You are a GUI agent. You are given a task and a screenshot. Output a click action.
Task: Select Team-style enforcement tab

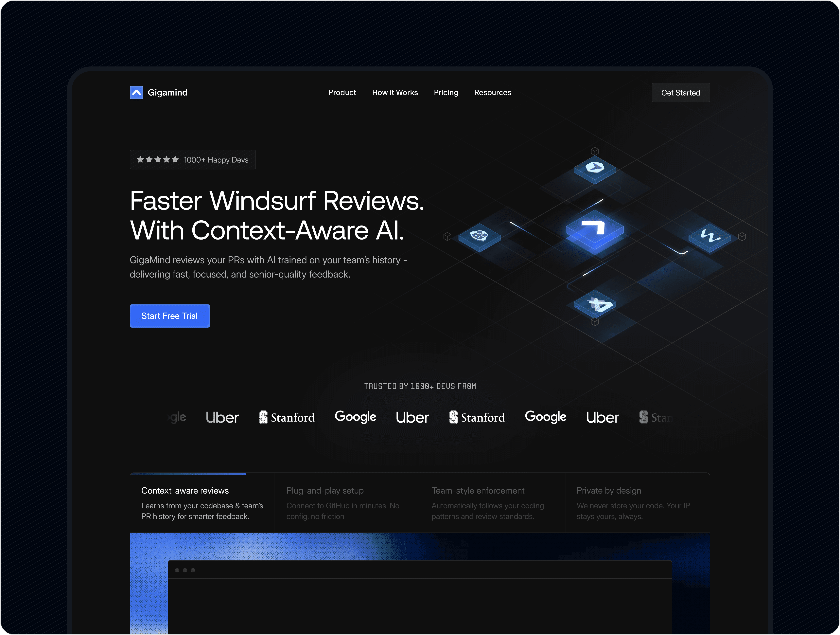(x=492, y=503)
